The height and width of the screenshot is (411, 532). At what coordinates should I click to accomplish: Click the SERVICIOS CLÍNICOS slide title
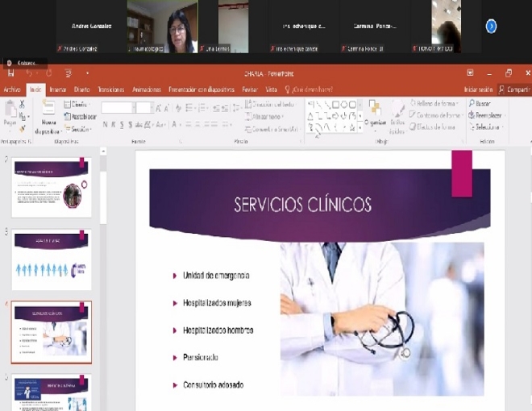pos(302,205)
